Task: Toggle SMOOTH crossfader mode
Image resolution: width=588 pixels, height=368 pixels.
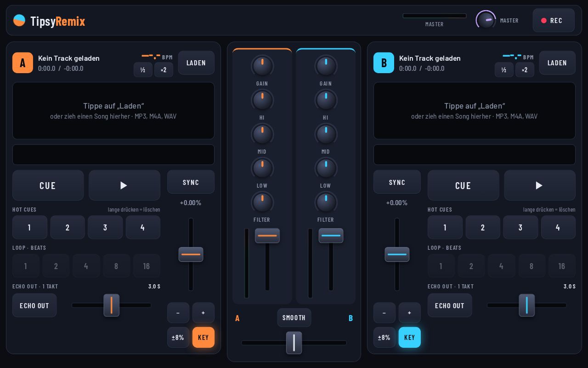Action: [x=294, y=318]
